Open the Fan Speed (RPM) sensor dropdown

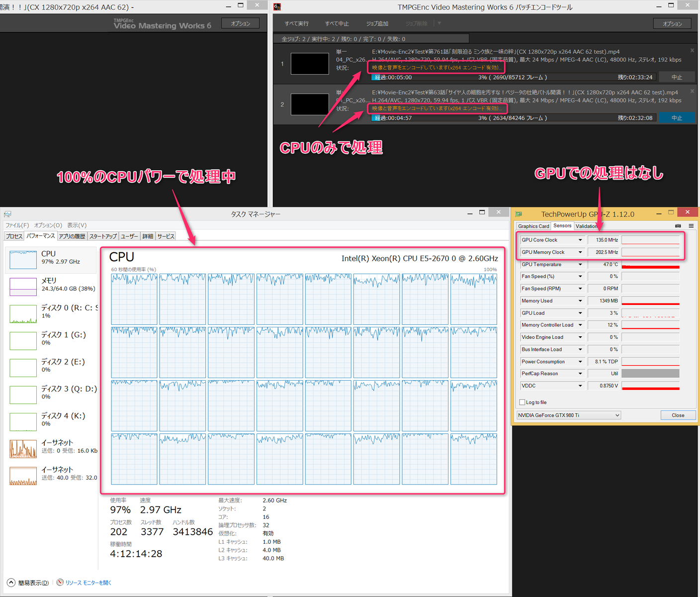[x=580, y=289]
